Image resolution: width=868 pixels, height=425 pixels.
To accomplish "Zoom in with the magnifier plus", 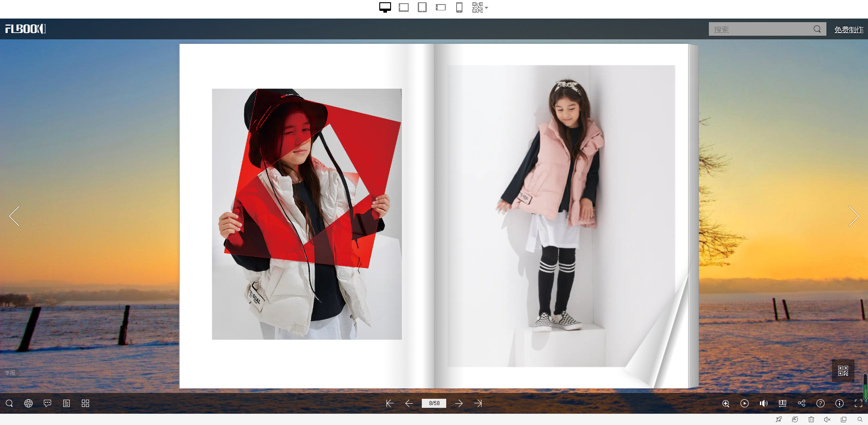I will [726, 403].
